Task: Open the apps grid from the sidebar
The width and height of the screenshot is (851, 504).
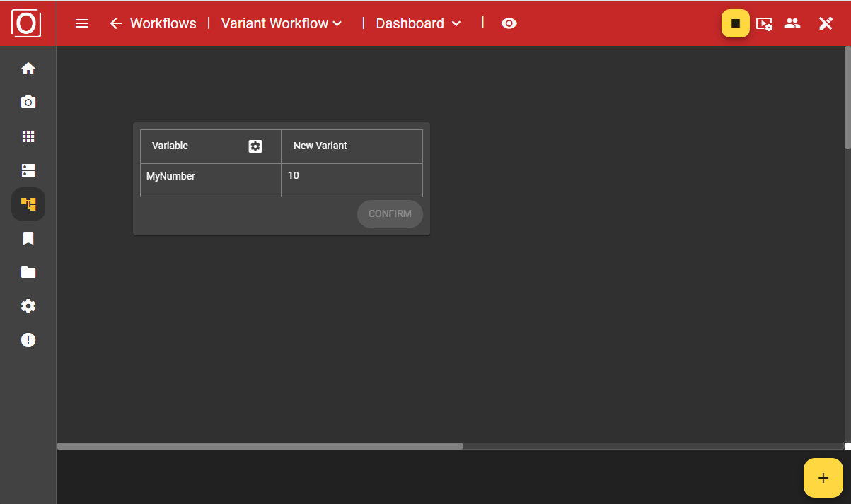Action: pos(28,136)
